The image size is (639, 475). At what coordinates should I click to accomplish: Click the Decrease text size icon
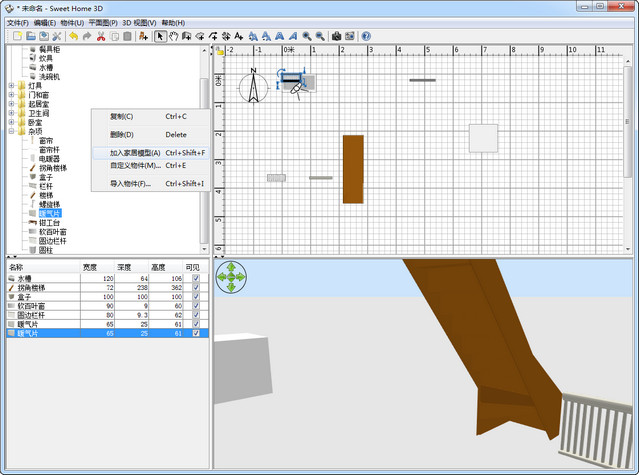pyautogui.click(x=266, y=36)
